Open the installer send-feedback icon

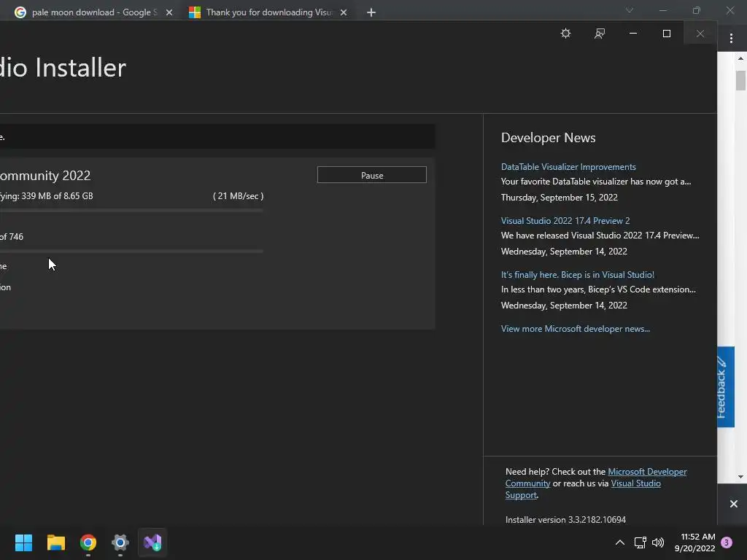pyautogui.click(x=600, y=34)
